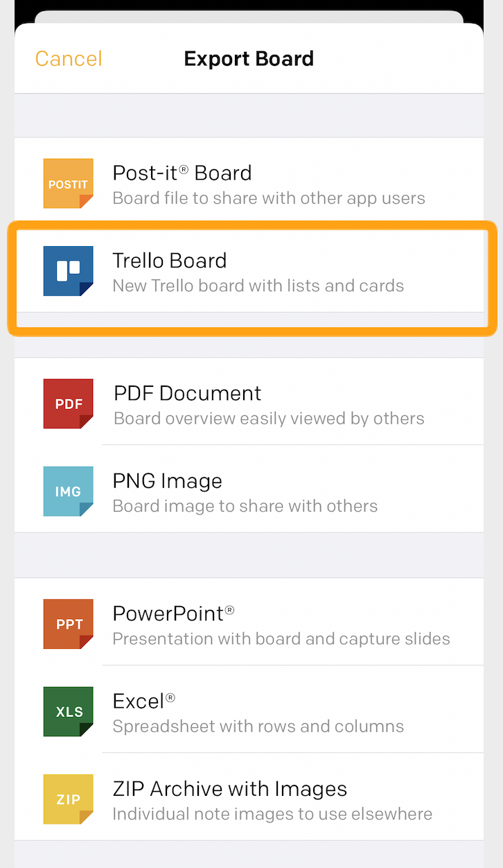Tap the green XLS file icon
Viewport: 503px width, 868px height.
coord(68,711)
